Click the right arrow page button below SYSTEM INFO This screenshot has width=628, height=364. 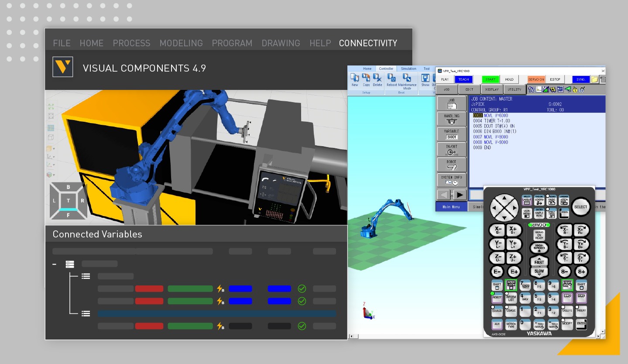[x=460, y=195]
